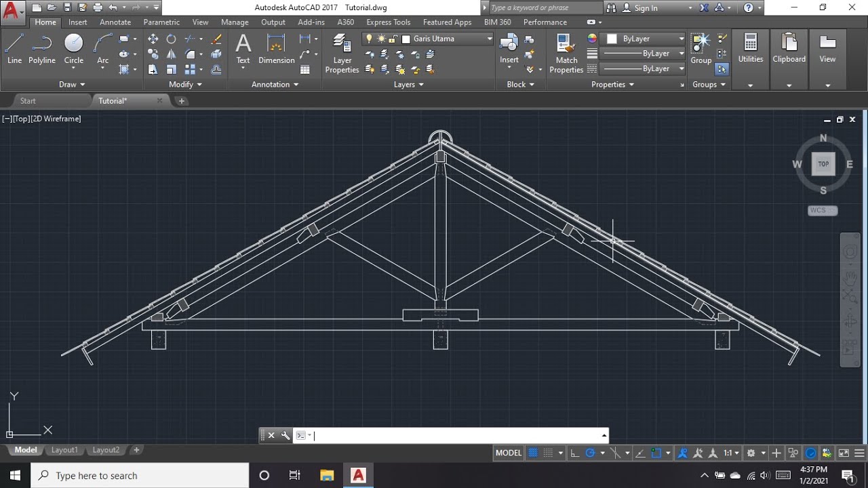Toggle annotation object visibility in status bar

[x=683, y=453]
